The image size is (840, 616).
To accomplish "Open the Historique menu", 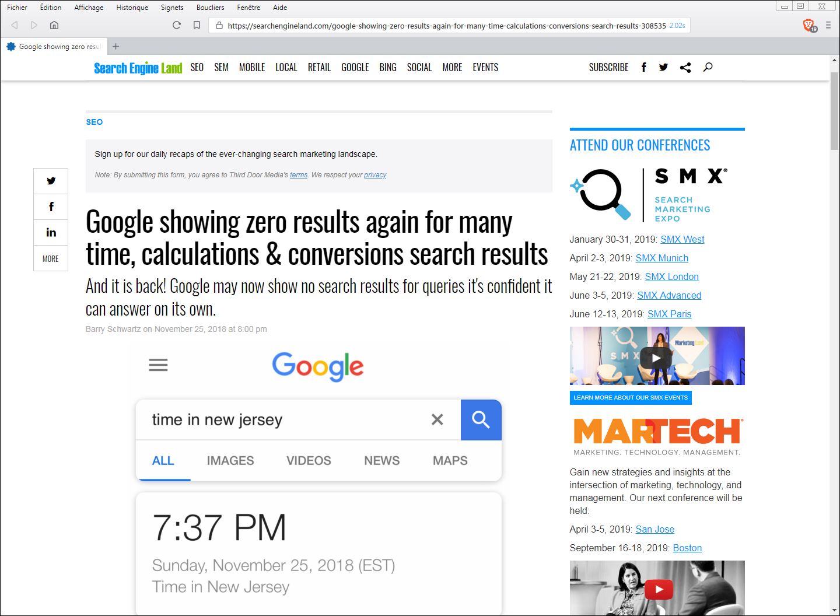I will [132, 8].
